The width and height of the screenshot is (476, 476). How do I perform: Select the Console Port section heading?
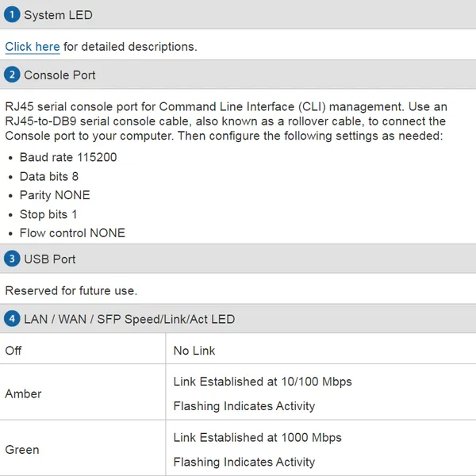pos(59,75)
